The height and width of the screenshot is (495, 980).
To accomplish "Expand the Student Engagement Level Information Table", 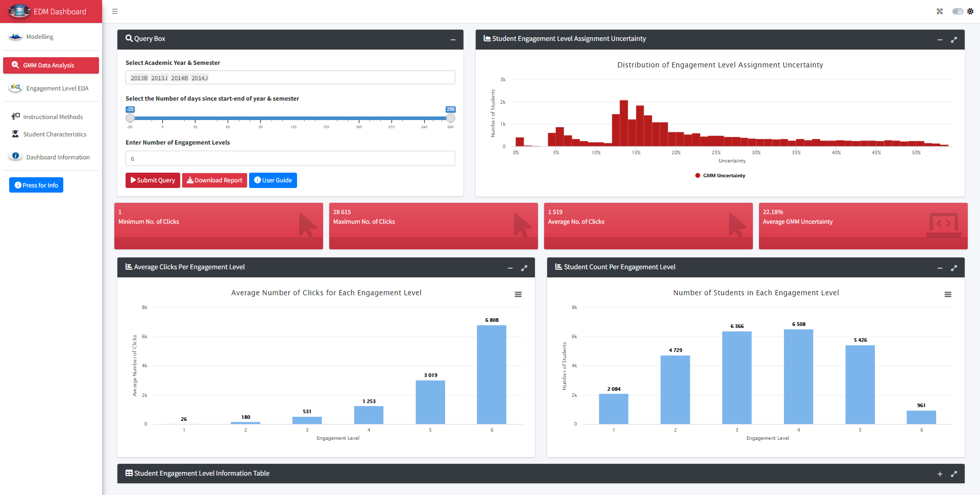I will pos(940,474).
